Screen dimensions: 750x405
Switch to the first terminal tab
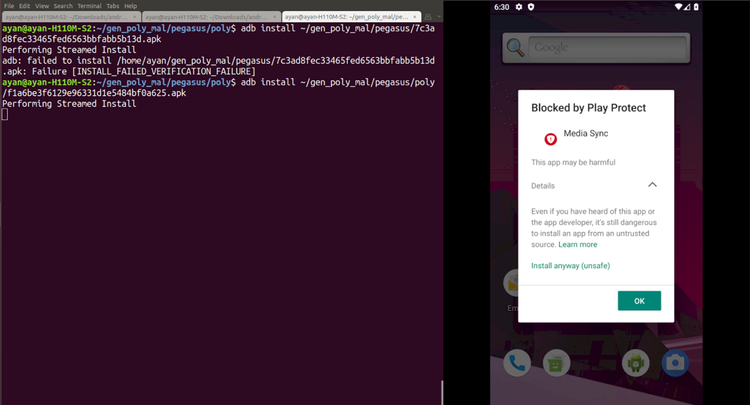tap(70, 17)
